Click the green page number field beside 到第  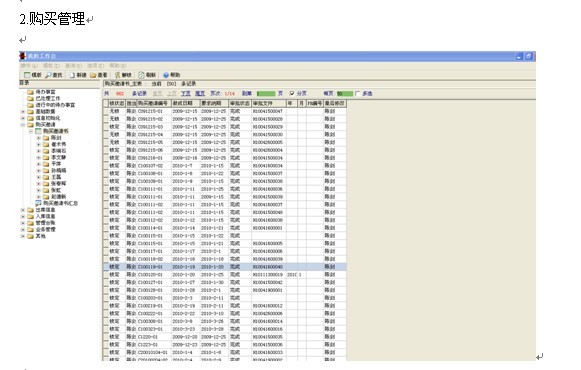click(266, 93)
